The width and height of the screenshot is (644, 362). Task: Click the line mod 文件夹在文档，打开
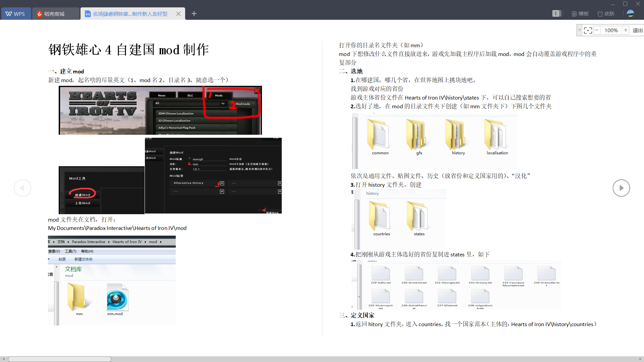click(x=82, y=220)
